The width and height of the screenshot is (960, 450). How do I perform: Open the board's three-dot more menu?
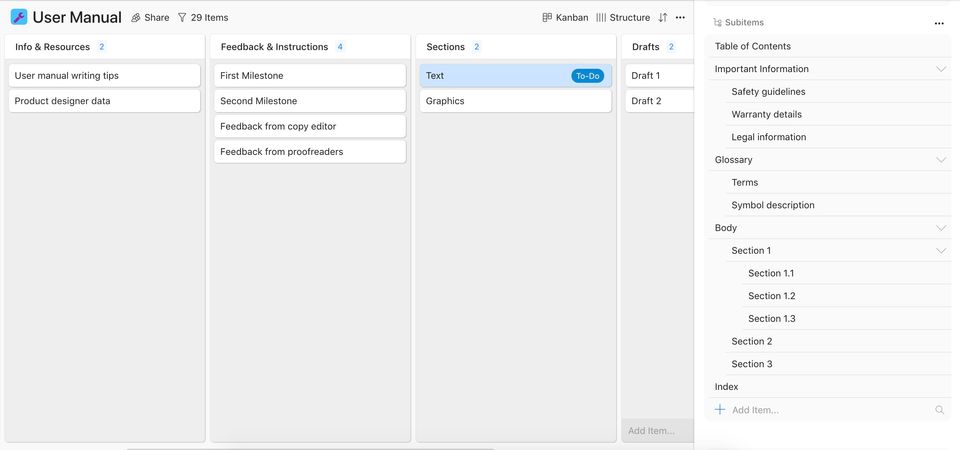click(x=681, y=18)
